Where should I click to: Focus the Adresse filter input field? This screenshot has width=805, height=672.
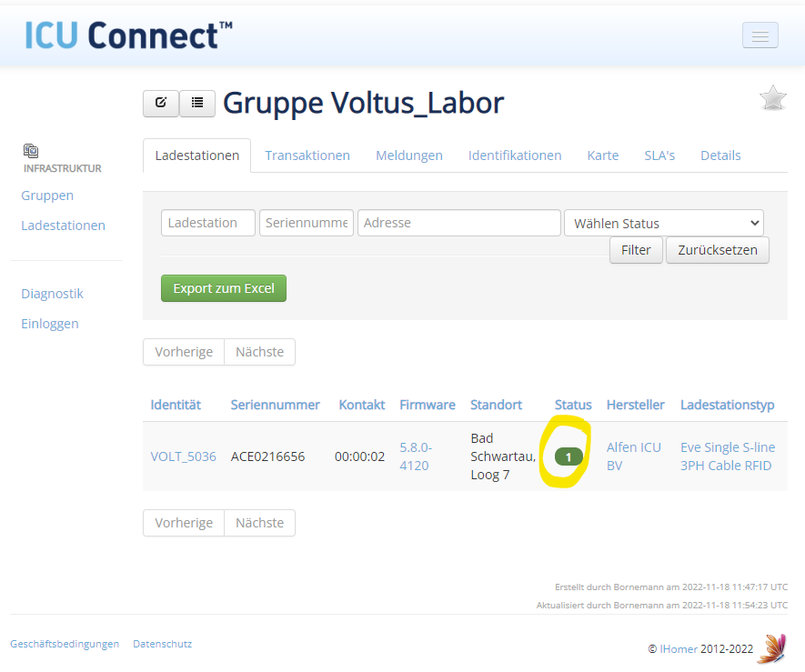click(x=459, y=223)
